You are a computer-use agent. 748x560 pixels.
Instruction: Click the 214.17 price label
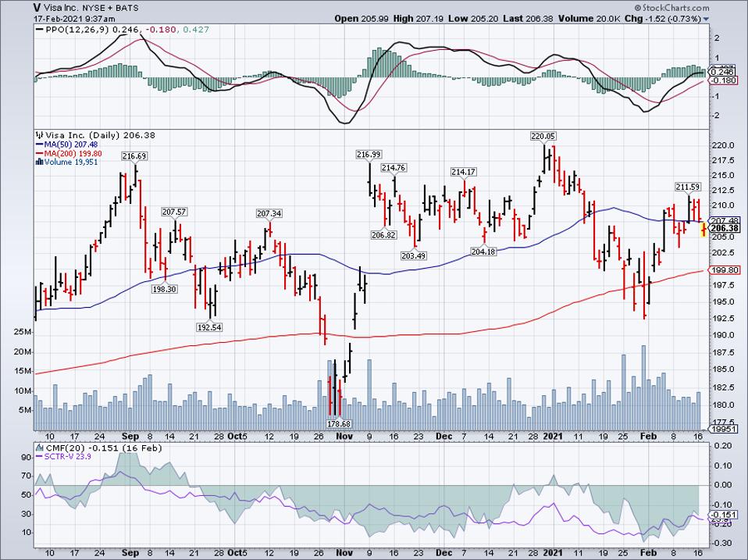(x=464, y=172)
